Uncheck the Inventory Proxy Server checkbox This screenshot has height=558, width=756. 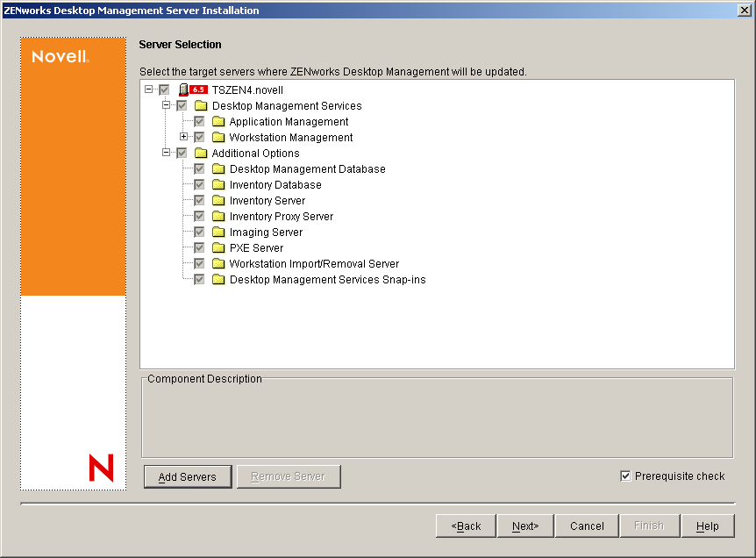[x=199, y=217]
